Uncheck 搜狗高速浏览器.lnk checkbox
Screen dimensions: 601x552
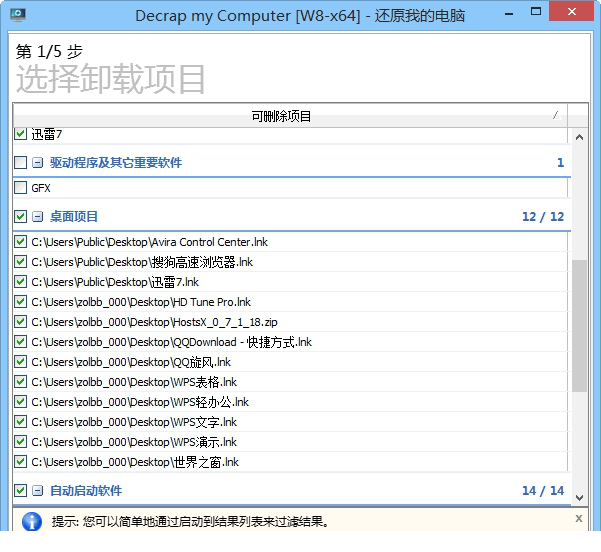point(20,262)
